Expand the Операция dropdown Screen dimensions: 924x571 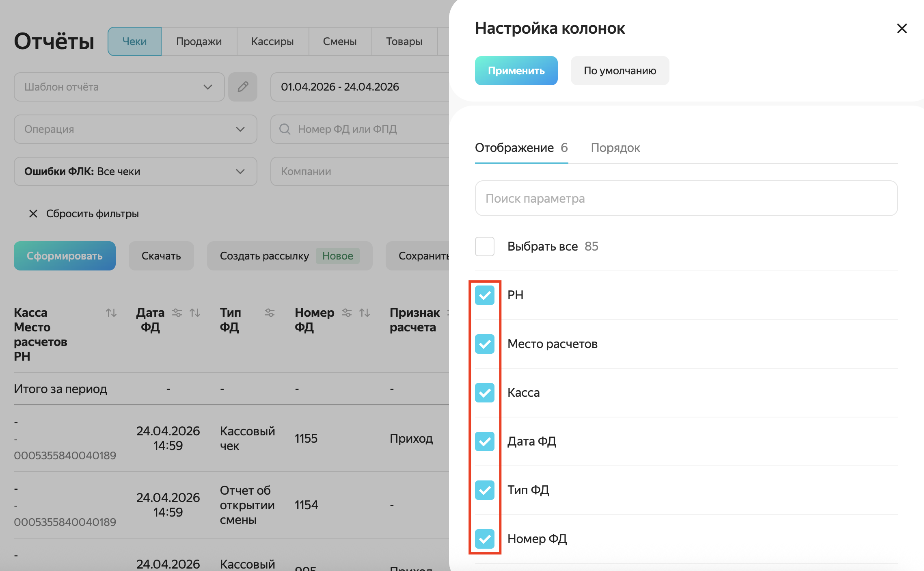pyautogui.click(x=135, y=129)
